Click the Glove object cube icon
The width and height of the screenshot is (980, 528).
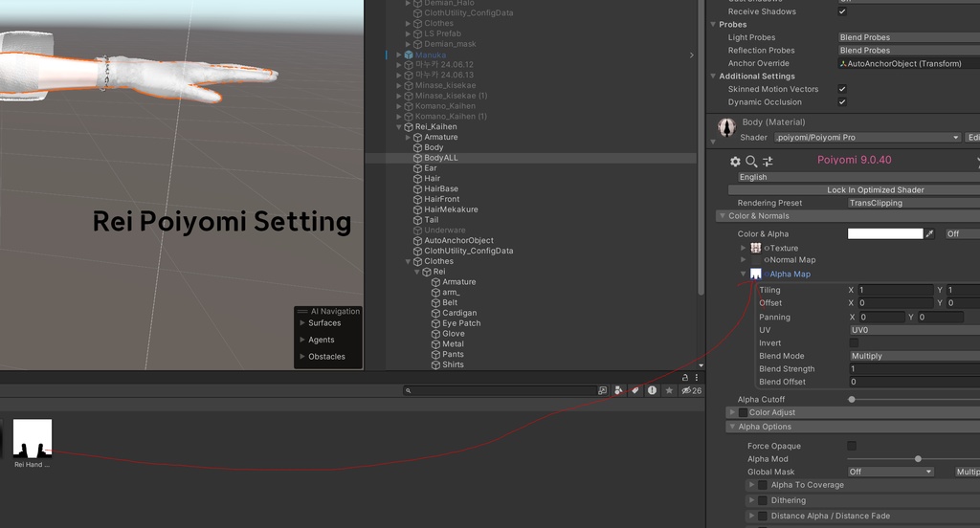pos(435,334)
